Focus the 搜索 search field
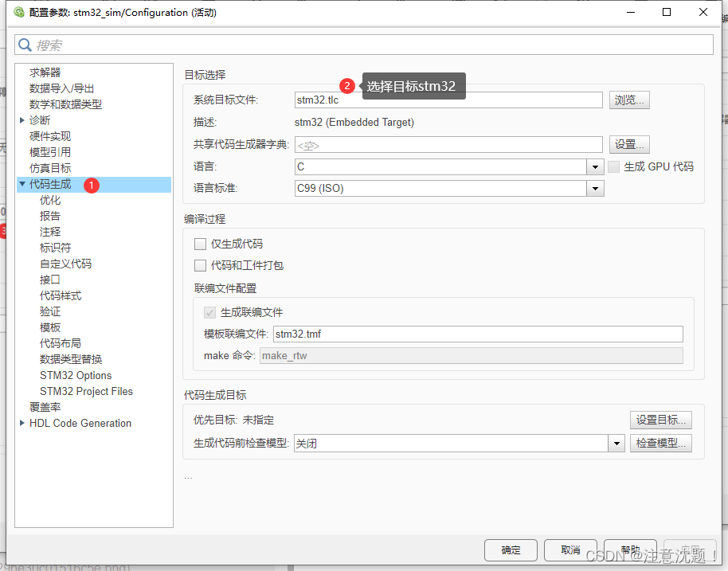728x571 pixels. click(363, 45)
